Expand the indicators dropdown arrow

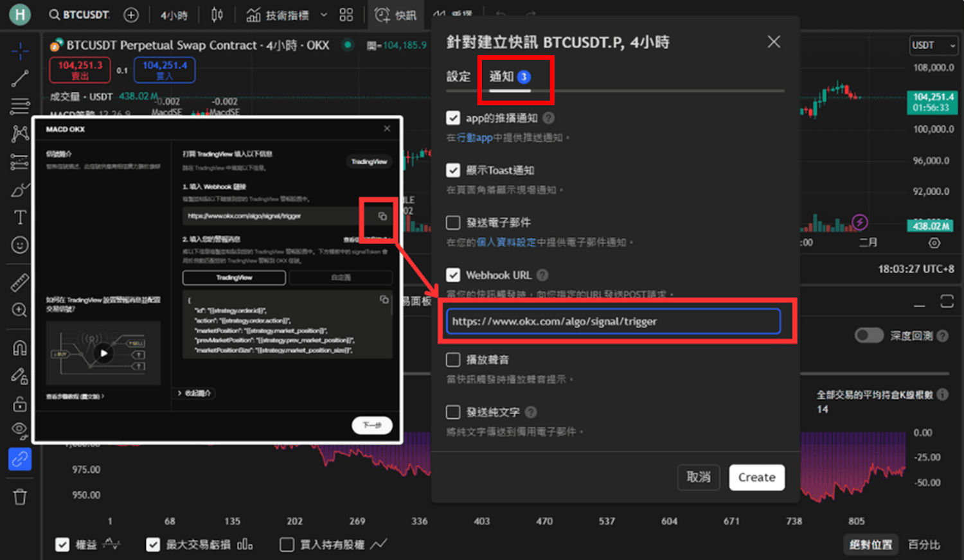click(x=324, y=15)
